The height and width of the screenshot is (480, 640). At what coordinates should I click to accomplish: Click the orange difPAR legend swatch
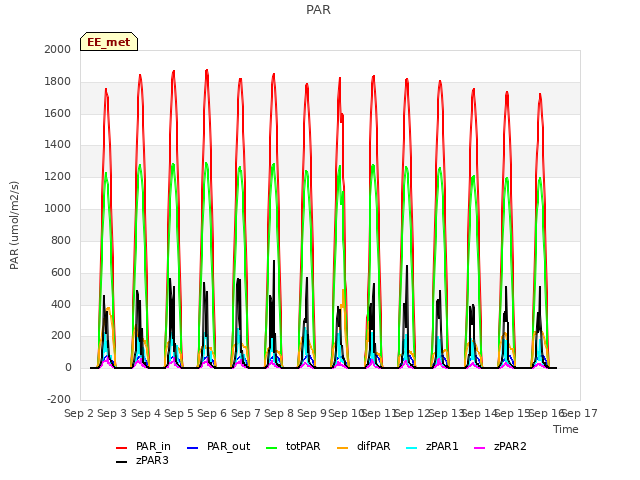click(x=342, y=448)
